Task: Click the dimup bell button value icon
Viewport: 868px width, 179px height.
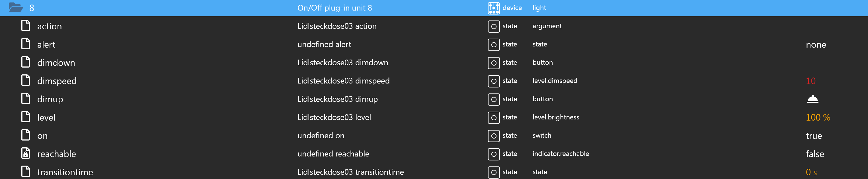Action: 812,99
